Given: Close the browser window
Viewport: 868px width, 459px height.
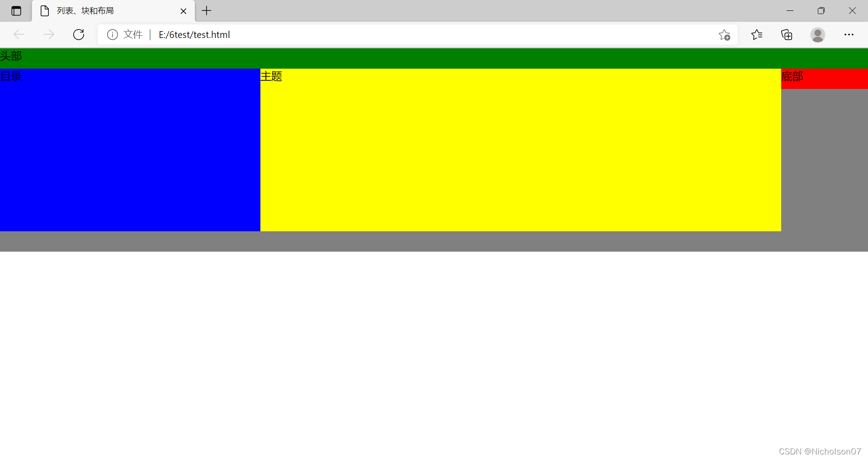Looking at the screenshot, I should (852, 11).
